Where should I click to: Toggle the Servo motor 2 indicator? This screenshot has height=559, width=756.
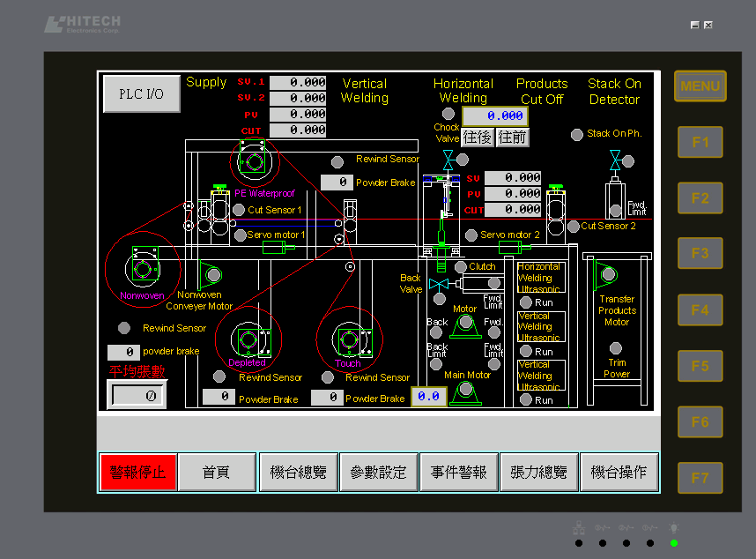(x=471, y=235)
